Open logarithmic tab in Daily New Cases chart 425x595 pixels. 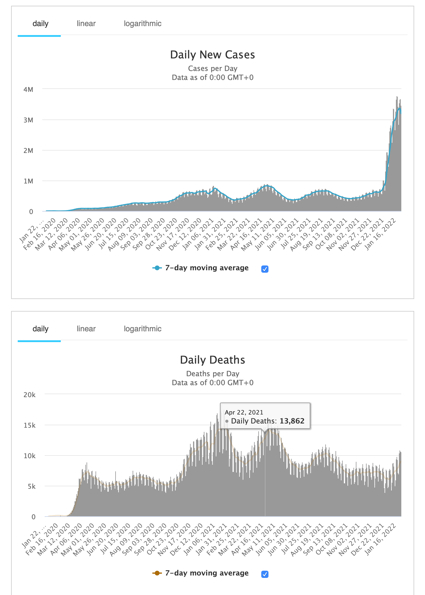click(142, 24)
